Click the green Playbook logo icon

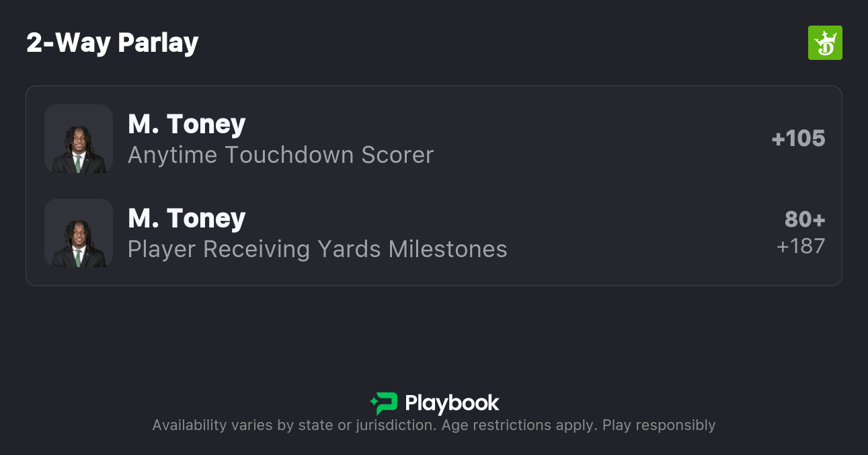[384, 403]
